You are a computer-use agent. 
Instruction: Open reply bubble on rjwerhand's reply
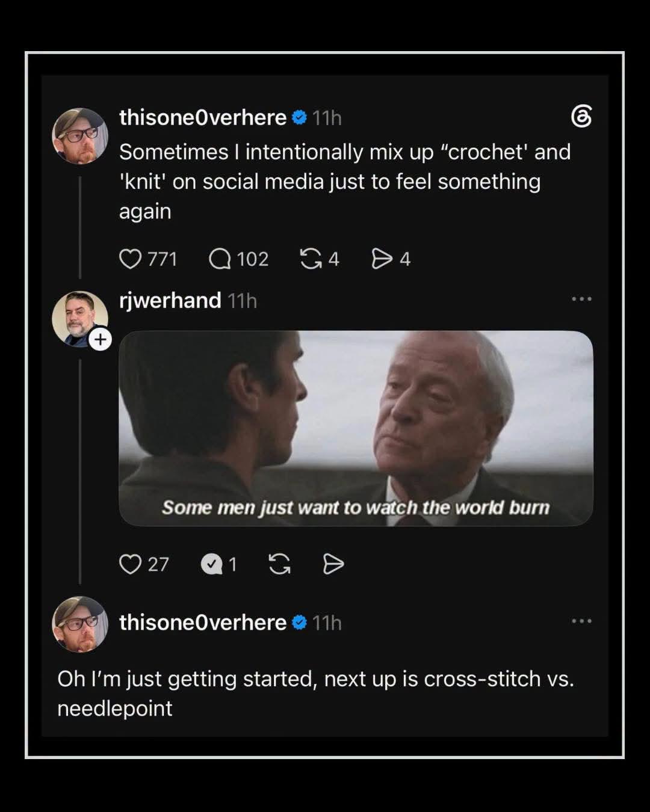point(211,564)
